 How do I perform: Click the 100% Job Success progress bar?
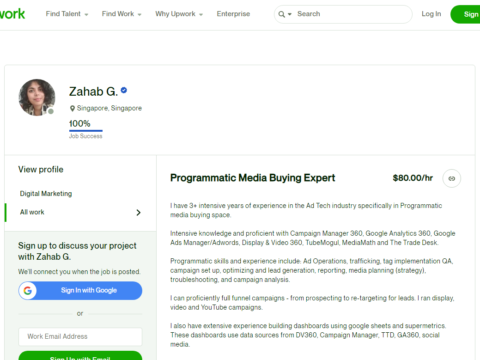click(x=86, y=131)
